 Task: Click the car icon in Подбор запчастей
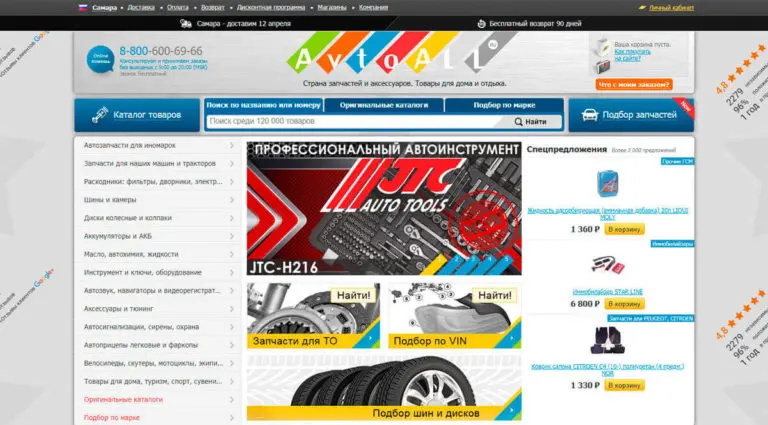[x=590, y=115]
